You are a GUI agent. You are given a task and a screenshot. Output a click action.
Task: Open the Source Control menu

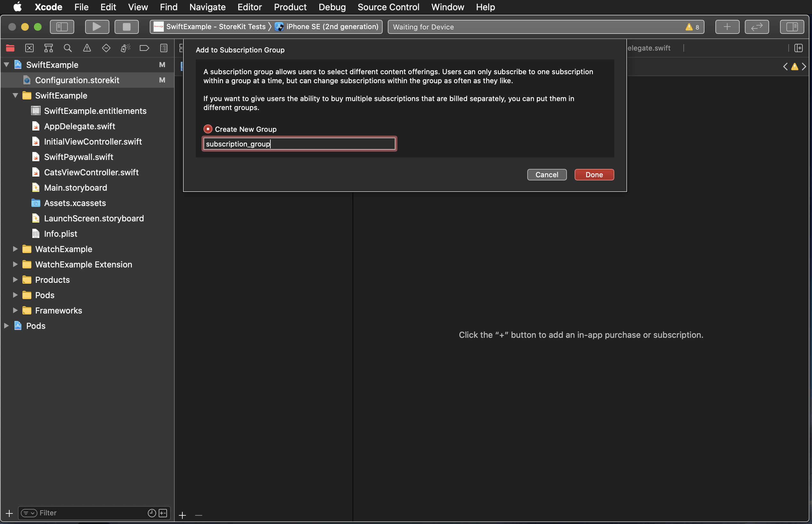[388, 7]
